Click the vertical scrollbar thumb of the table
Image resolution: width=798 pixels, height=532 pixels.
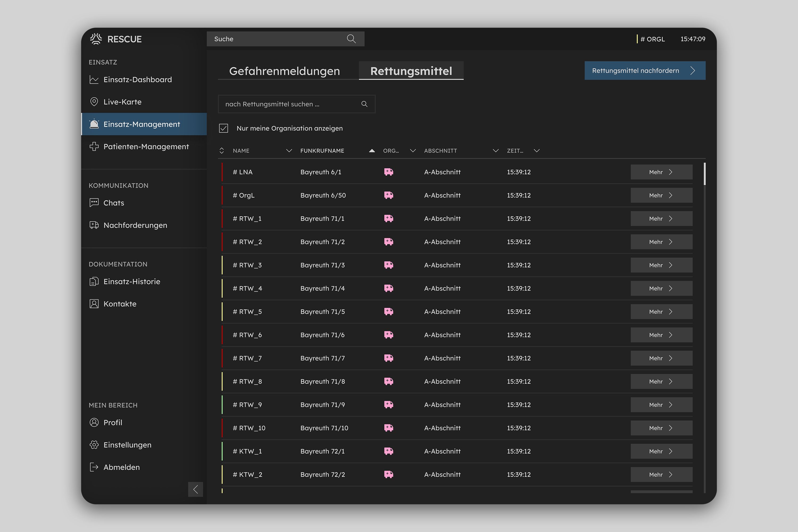pyautogui.click(x=705, y=174)
